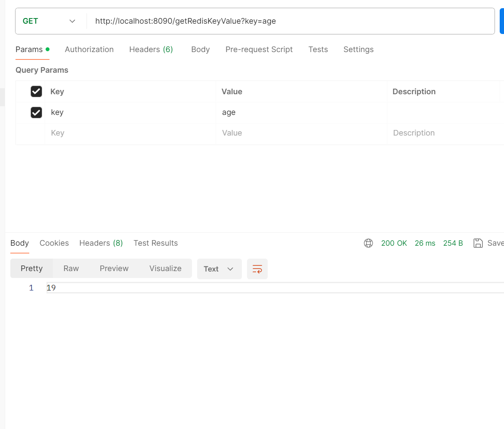This screenshot has height=429, width=504.
Task: Click line number 1 in response
Action: pyautogui.click(x=31, y=287)
